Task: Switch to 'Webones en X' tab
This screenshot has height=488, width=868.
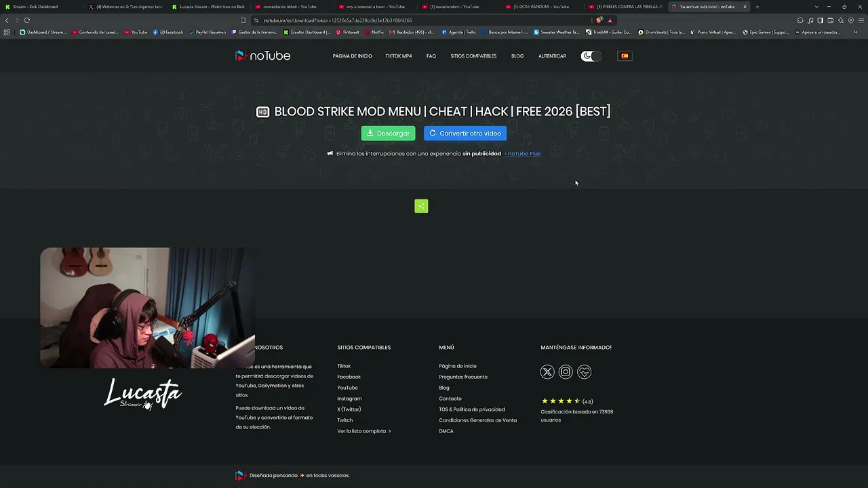Action: click(x=125, y=7)
